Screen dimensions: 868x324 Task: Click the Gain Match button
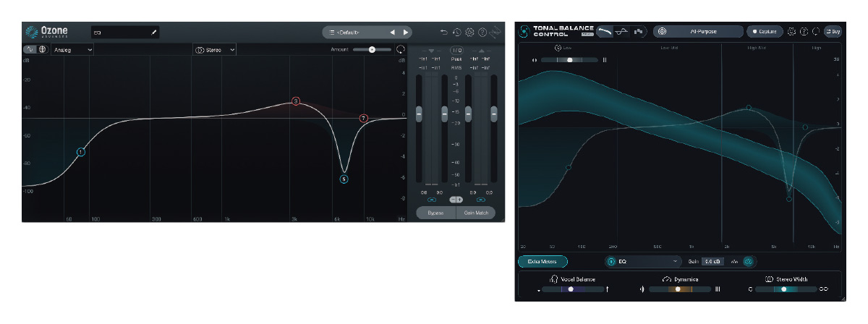click(476, 213)
